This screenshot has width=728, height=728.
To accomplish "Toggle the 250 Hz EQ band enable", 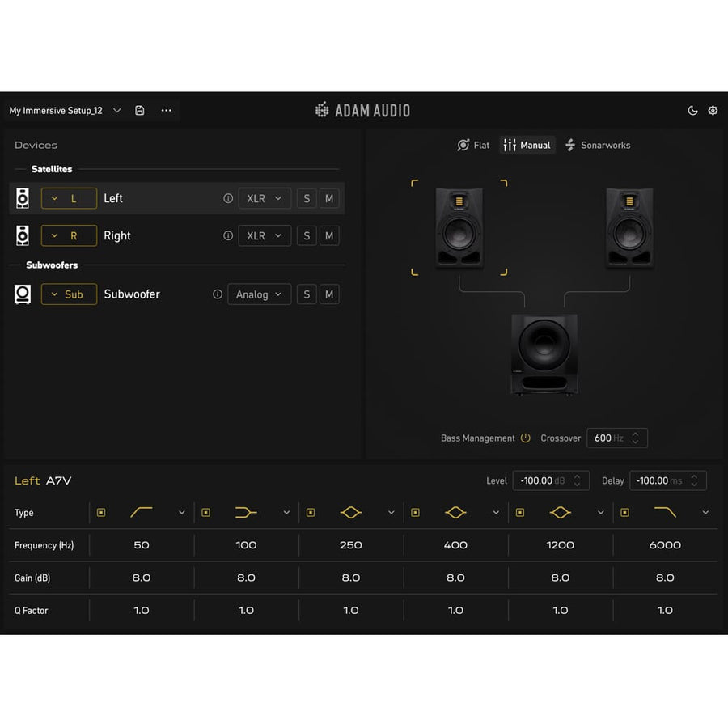I will (311, 513).
